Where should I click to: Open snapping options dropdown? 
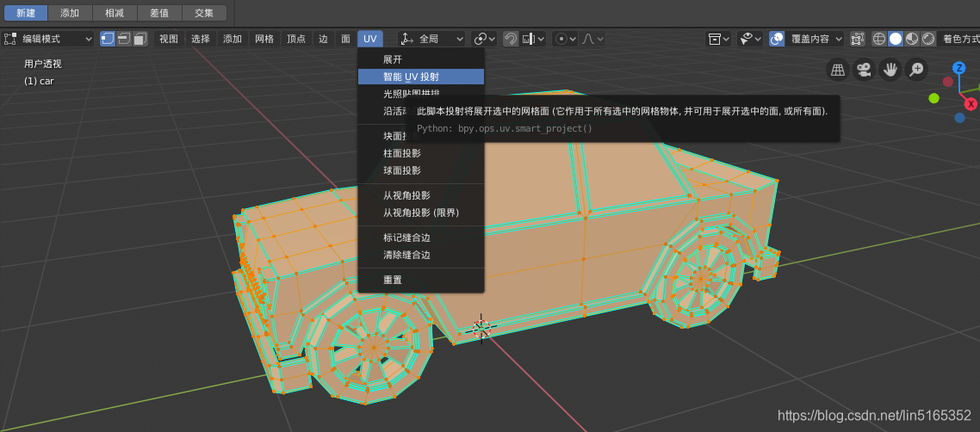click(532, 39)
